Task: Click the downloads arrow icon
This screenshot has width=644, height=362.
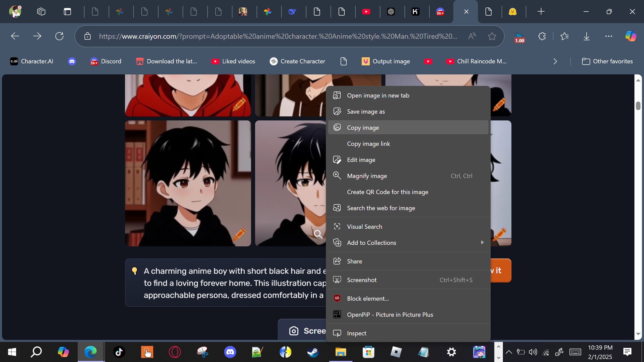Action: 586,36
